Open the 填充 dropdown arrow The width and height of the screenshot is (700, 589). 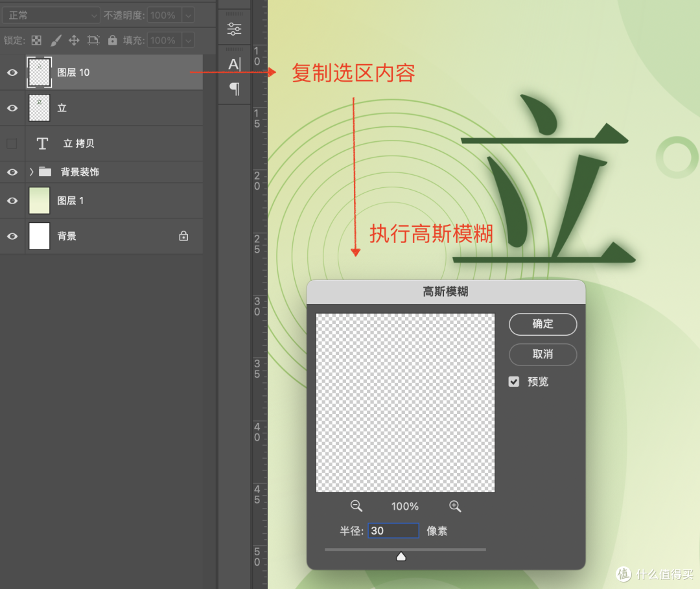click(189, 41)
